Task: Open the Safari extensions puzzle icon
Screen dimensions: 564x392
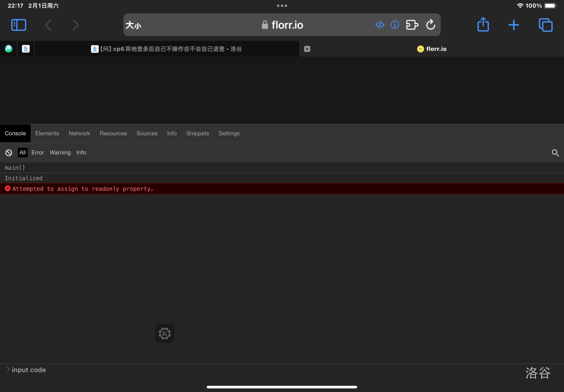Action: [412, 25]
